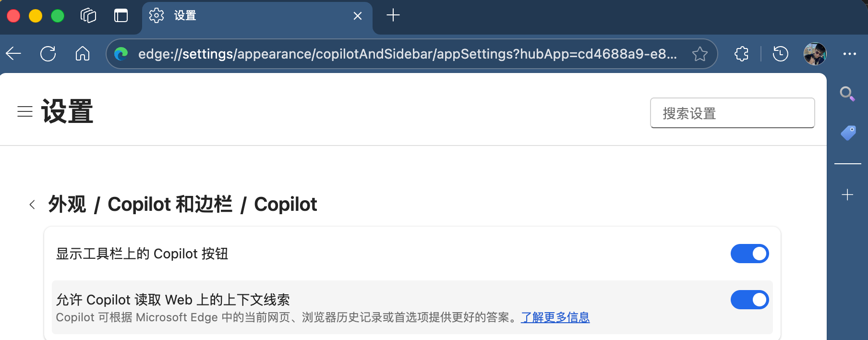Screen dimensions: 868x340
Task: Open a new tab with plus button
Action: pos(393,15)
